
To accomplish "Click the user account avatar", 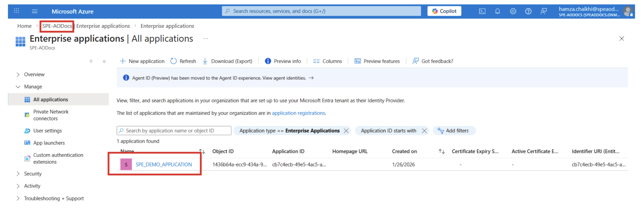I will pyautogui.click(x=627, y=11).
